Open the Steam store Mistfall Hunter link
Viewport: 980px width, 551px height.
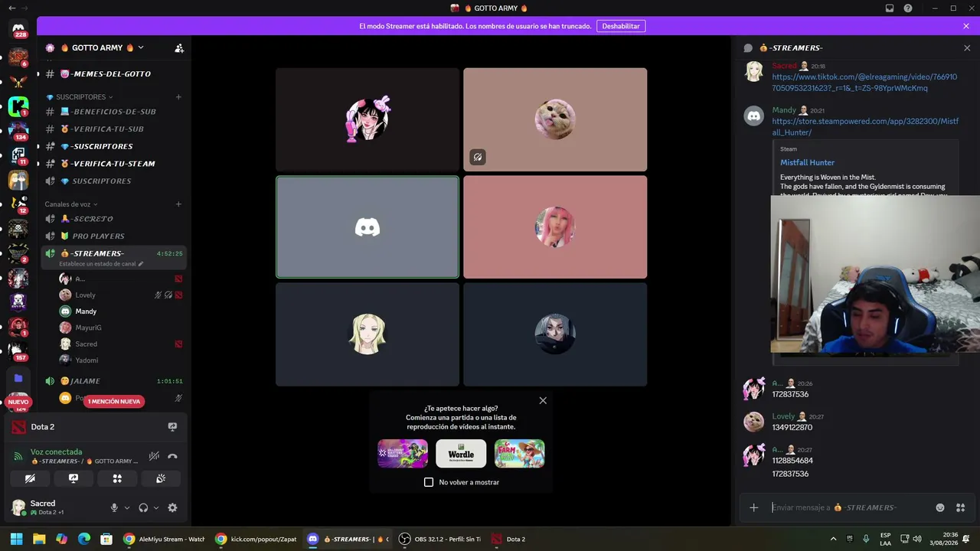coord(865,127)
